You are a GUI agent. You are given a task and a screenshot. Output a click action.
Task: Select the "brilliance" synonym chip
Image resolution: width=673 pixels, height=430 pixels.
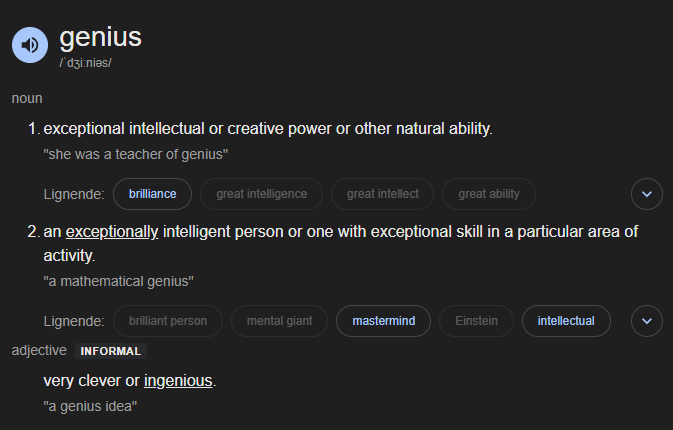pyautogui.click(x=153, y=193)
